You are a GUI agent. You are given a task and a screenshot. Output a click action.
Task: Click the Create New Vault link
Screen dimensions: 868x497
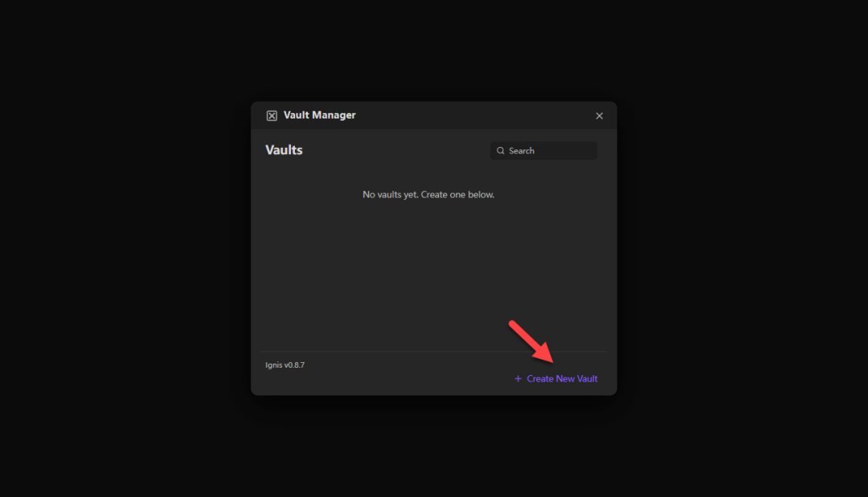[556, 379]
